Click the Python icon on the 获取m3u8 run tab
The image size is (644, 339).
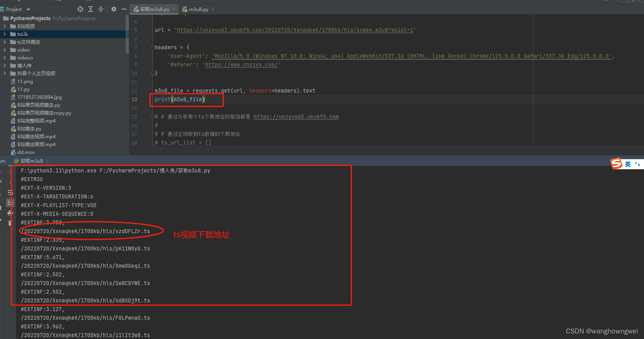pyautogui.click(x=16, y=161)
